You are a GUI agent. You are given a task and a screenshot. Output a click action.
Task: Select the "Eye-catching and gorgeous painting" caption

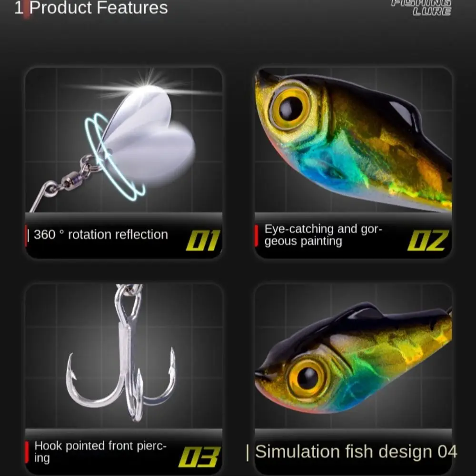tap(323, 235)
